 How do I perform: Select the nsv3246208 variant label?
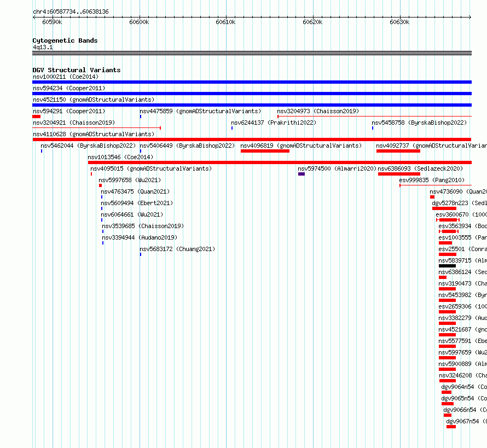point(462,375)
